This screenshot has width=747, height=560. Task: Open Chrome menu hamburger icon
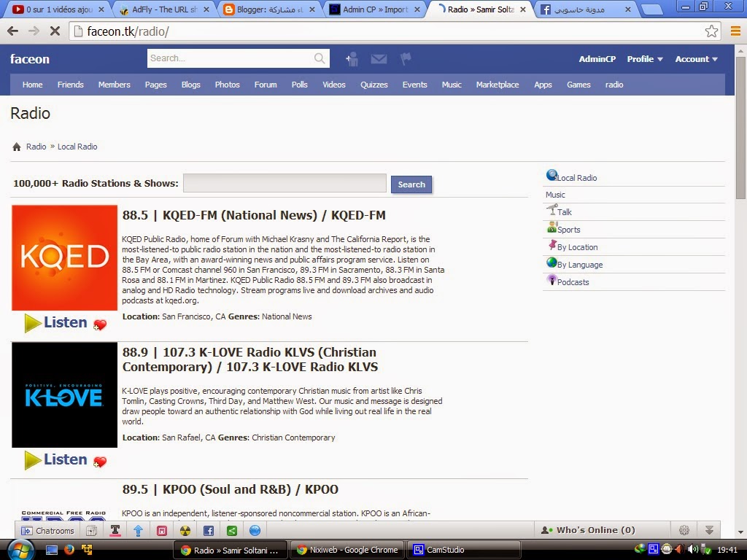735,31
